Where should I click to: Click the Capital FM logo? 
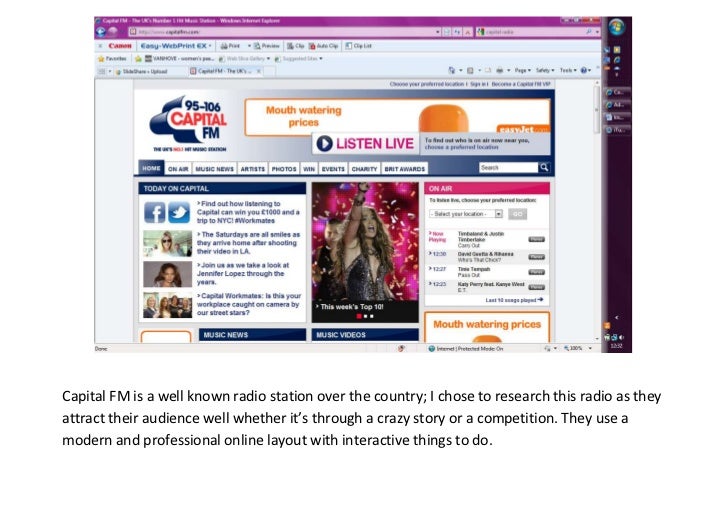(189, 124)
